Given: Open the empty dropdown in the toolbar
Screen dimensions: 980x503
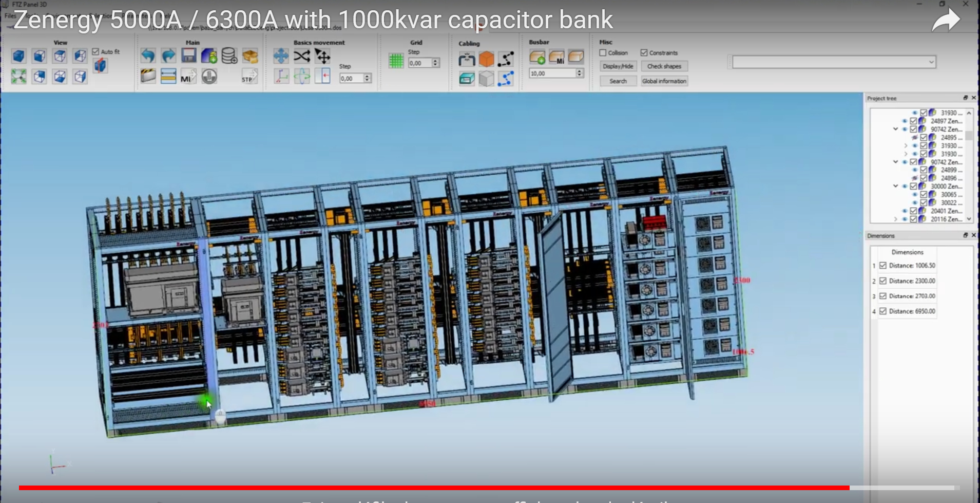Looking at the screenshot, I should click(x=834, y=62).
